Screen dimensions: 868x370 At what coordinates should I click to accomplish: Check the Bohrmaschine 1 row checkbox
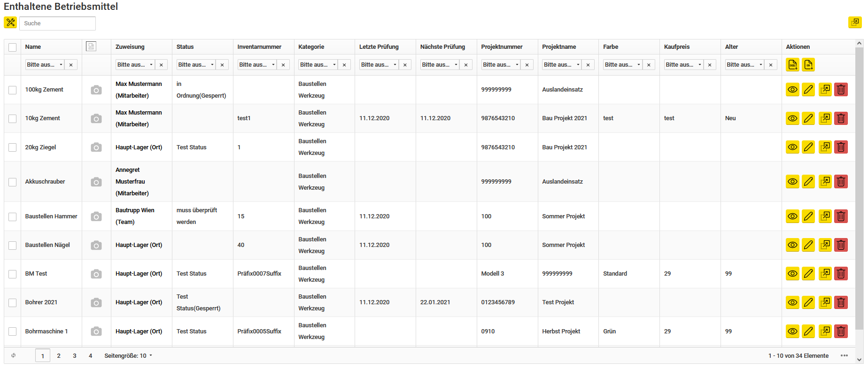pyautogui.click(x=13, y=331)
